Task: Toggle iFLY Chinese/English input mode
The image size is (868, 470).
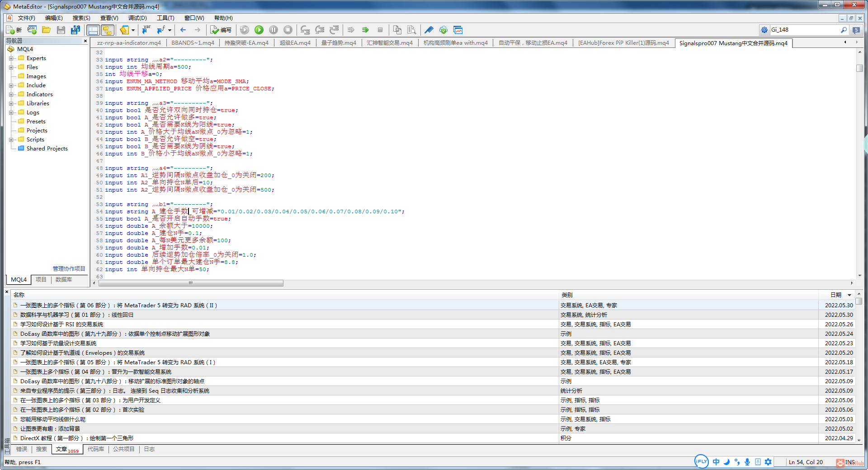Action: pyautogui.click(x=716, y=462)
